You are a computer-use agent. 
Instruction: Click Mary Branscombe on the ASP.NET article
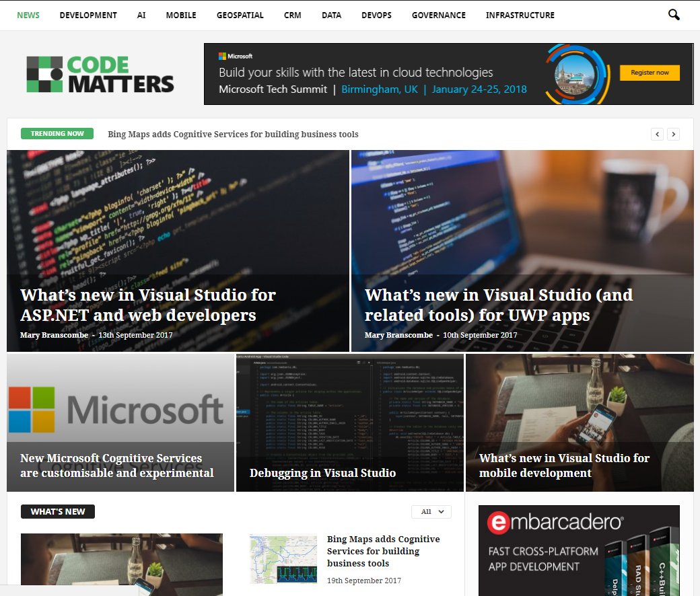tap(54, 335)
